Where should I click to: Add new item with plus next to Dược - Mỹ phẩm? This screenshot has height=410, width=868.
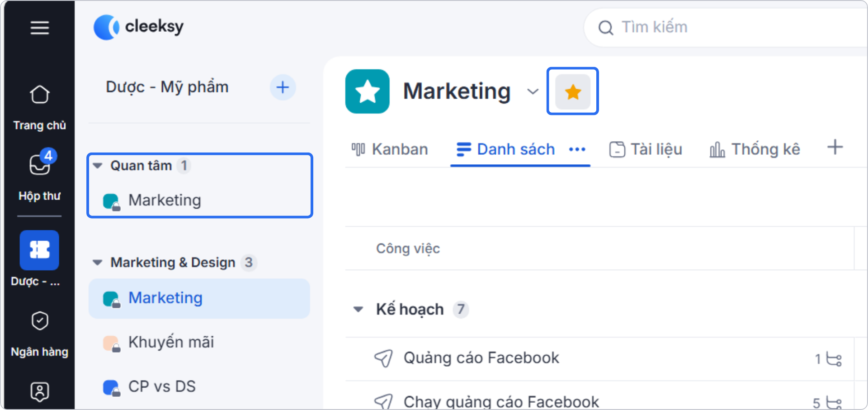[283, 87]
